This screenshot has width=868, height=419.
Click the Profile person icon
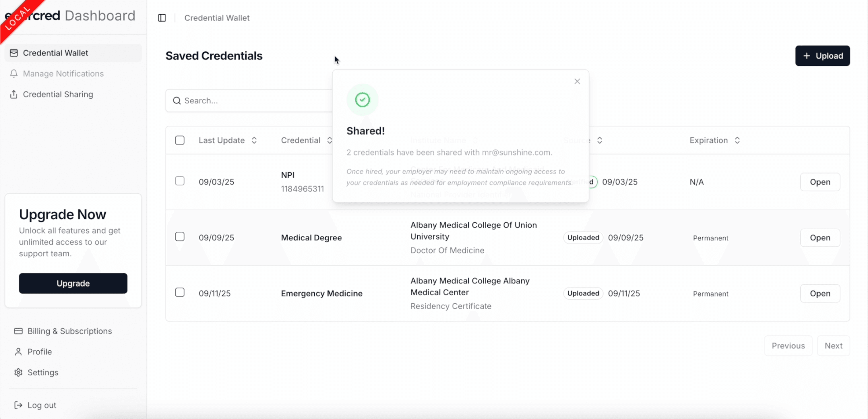point(18,352)
